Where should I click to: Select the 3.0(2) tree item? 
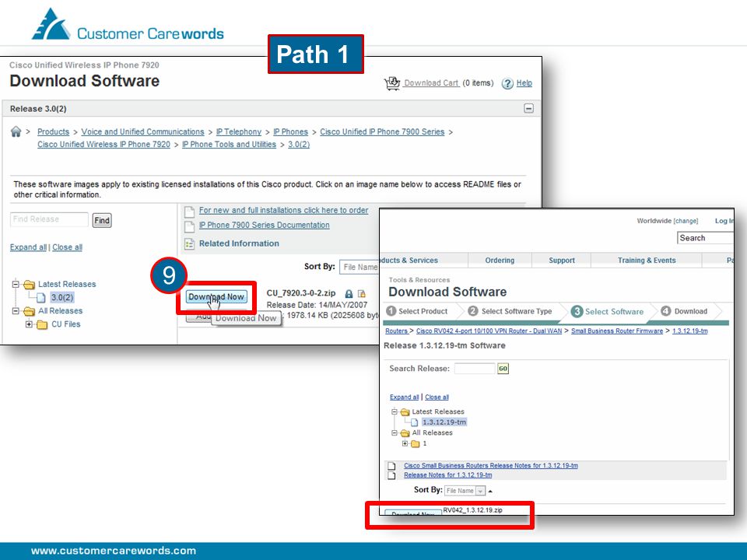[x=62, y=298]
